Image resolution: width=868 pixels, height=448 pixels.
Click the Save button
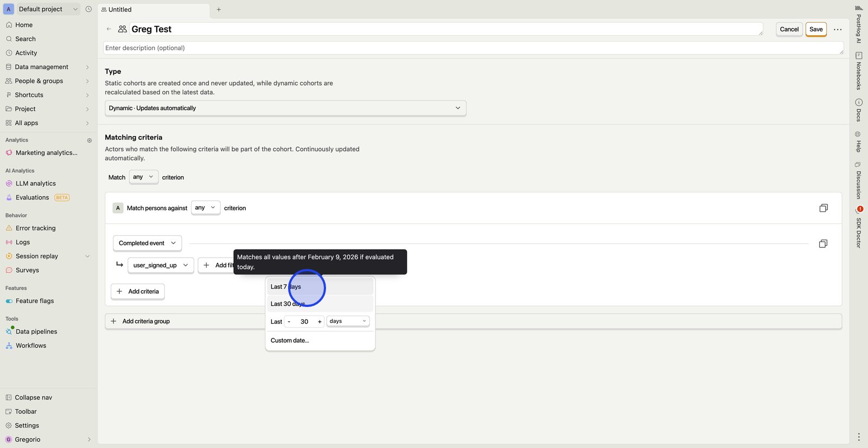tap(815, 29)
